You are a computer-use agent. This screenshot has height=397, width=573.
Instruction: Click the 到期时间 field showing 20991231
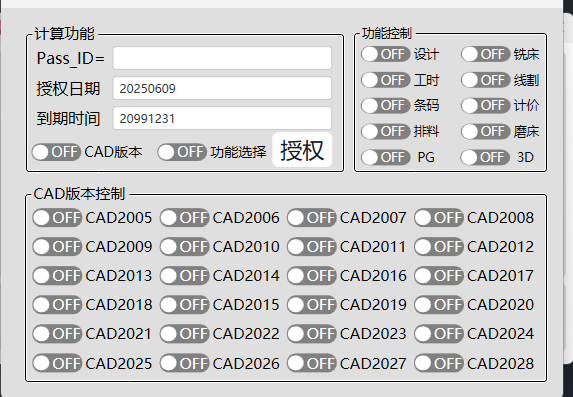click(x=222, y=118)
